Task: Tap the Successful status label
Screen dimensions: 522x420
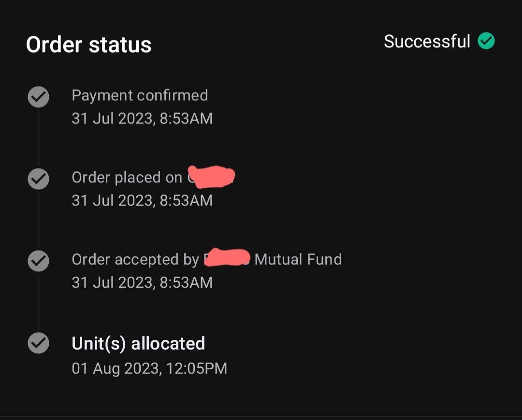Action: click(427, 41)
